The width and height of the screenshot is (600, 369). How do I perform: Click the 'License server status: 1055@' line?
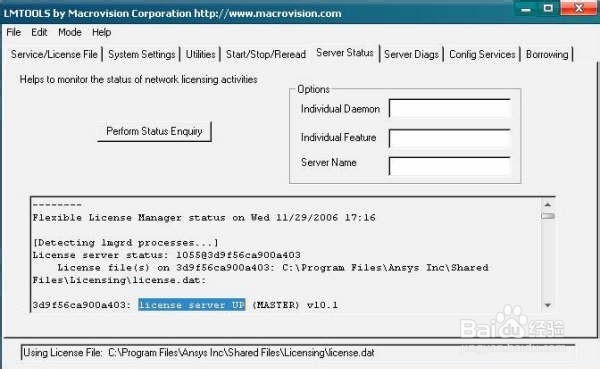(166, 255)
